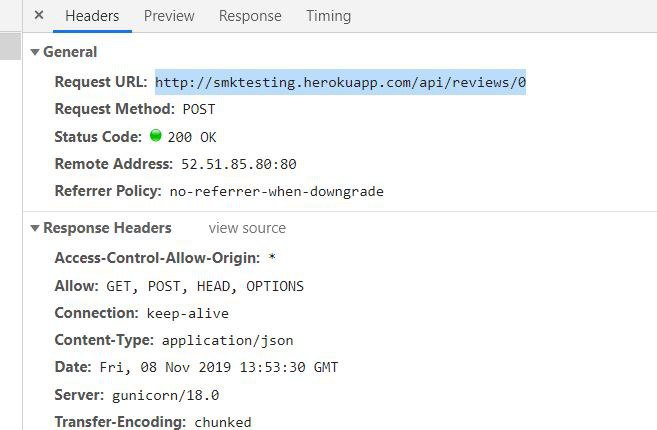The width and height of the screenshot is (657, 430).
Task: Click the view source link
Action: pos(247,228)
